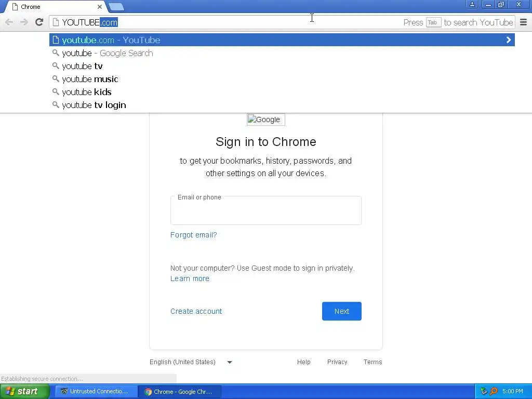Click the network tray icon

(484, 392)
